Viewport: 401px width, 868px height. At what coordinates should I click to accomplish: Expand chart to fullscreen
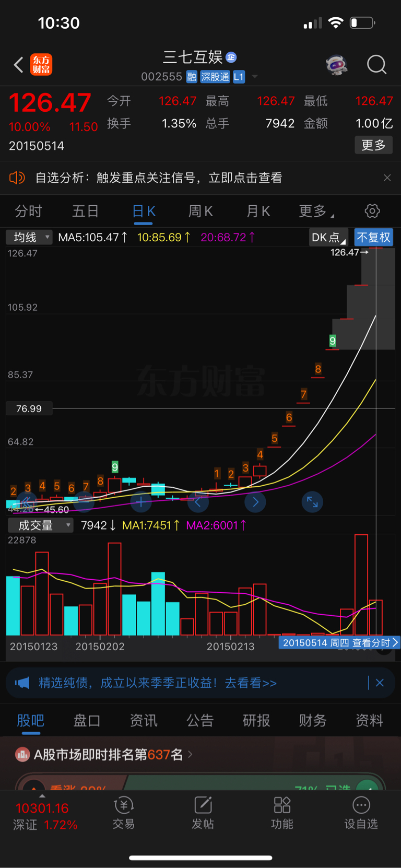[312, 502]
